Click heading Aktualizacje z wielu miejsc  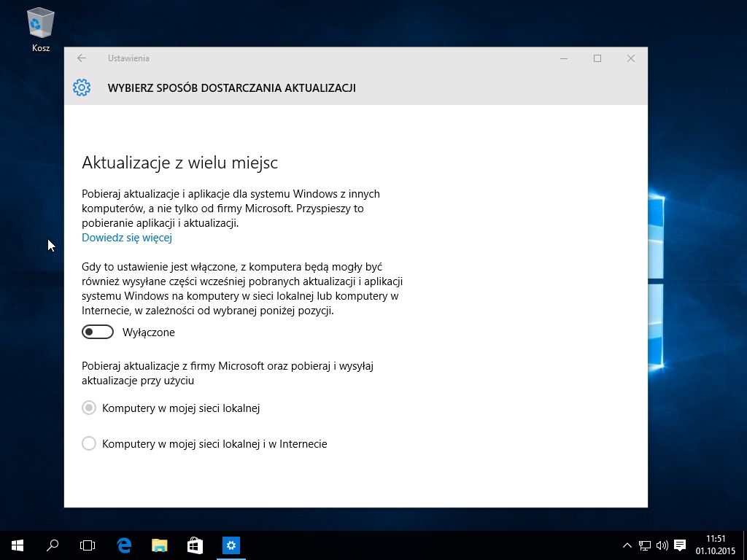pyautogui.click(x=179, y=163)
